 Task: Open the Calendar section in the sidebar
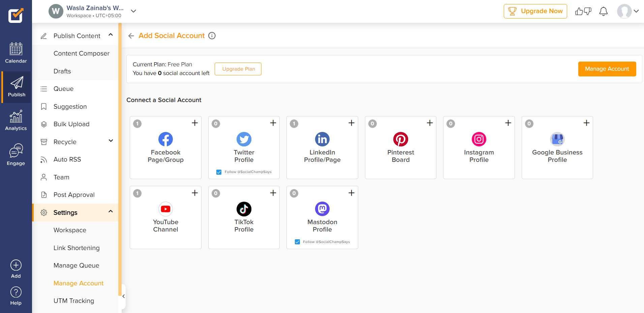click(x=16, y=53)
